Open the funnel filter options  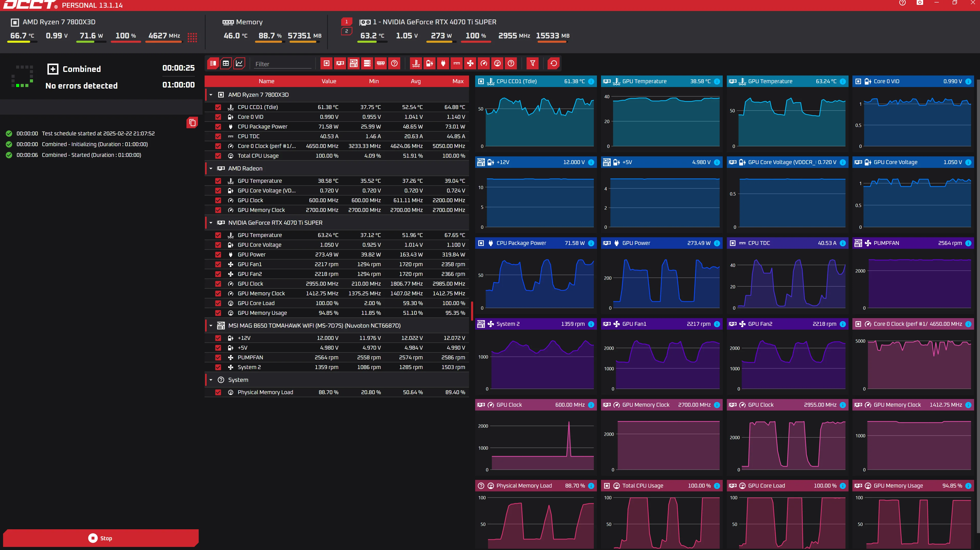(x=533, y=63)
